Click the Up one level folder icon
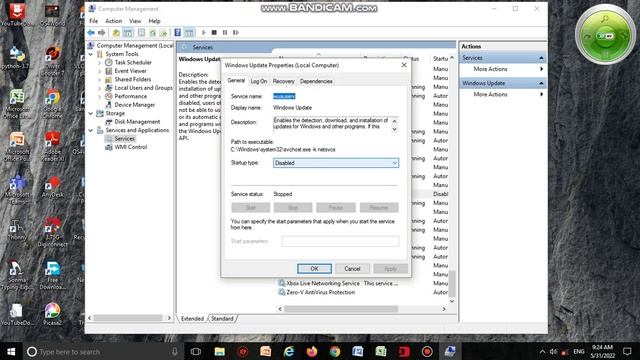This screenshot has height=360, width=640. [116, 33]
